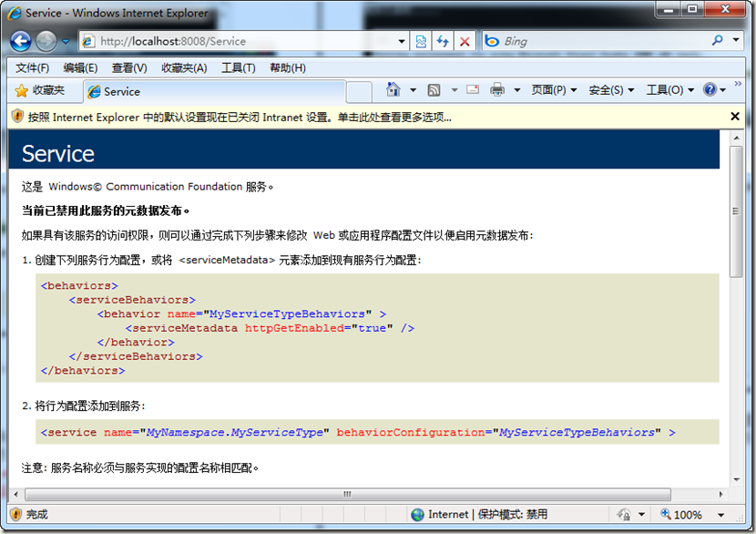Open the 页面(P) toolbar menu
Viewport: 756px width, 534px height.
point(554,90)
